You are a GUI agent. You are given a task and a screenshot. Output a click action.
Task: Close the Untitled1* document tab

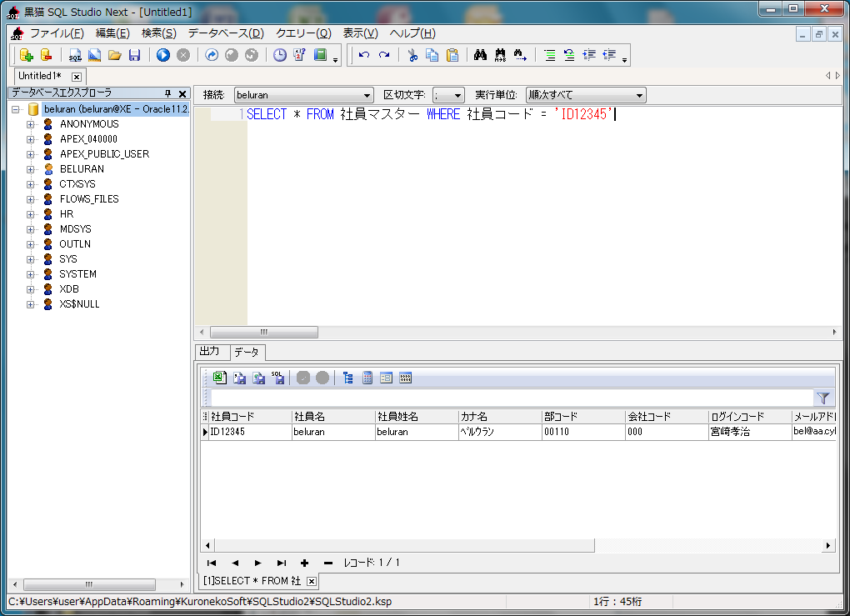(77, 77)
